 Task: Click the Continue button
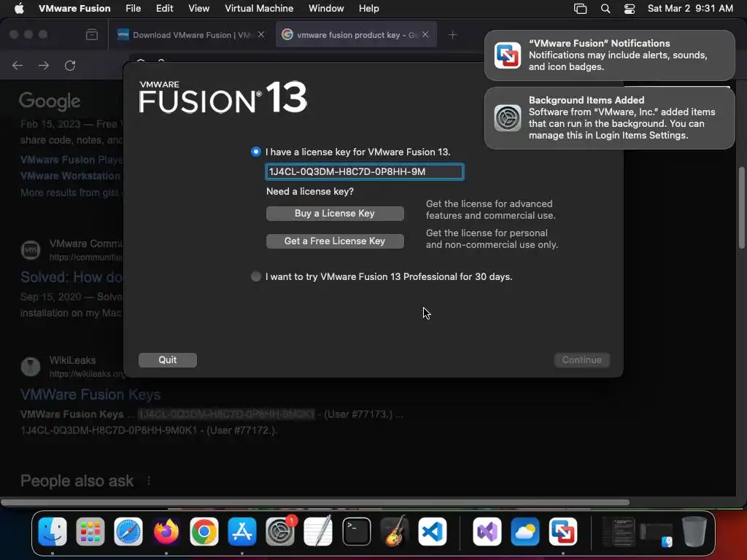(x=581, y=360)
